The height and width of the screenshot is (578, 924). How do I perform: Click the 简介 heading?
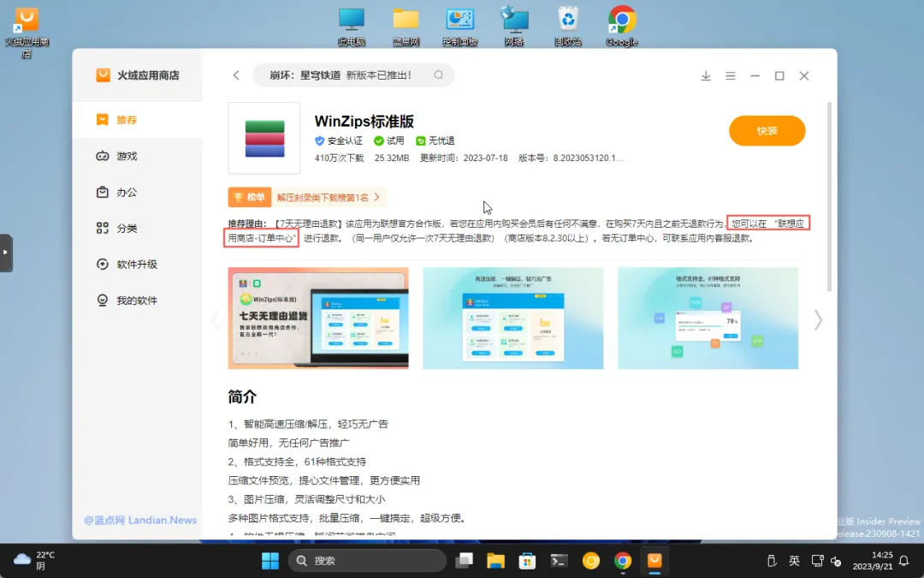coord(242,397)
